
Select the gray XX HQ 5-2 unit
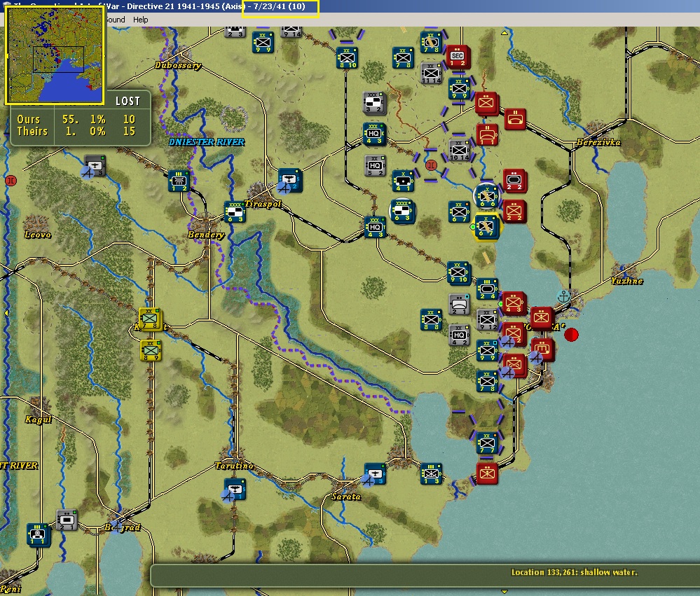[375, 166]
